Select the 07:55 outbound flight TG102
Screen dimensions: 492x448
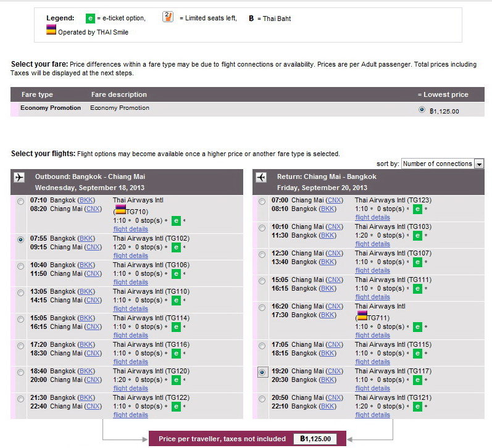pos(21,239)
